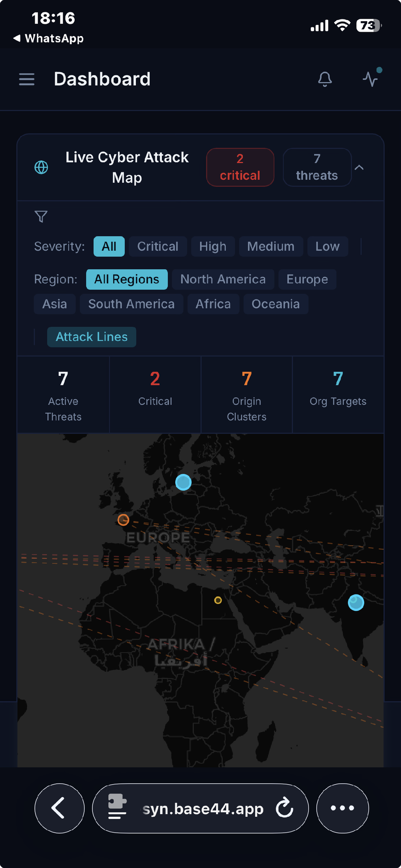The width and height of the screenshot is (401, 868).
Task: Select the High severity filter
Action: click(213, 247)
